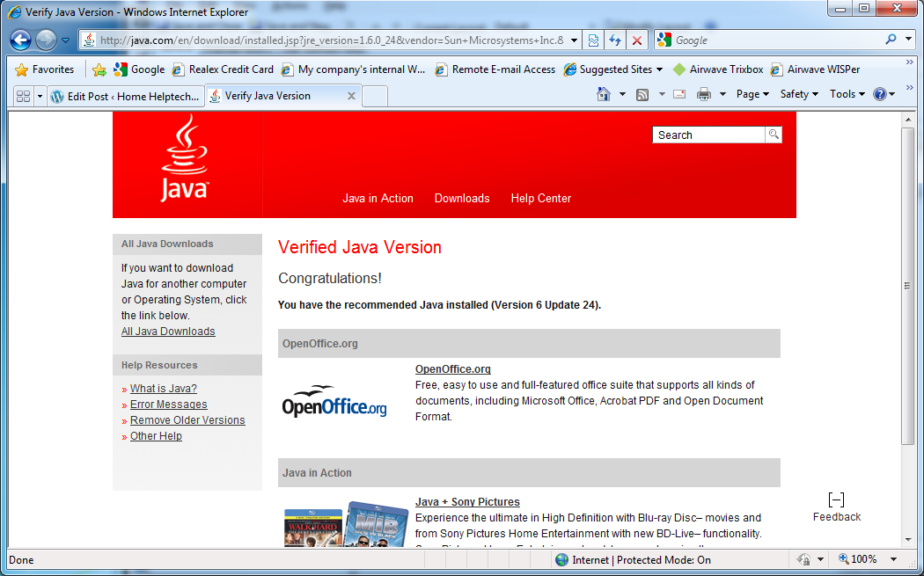
Task: Open a new blank tab
Action: pyautogui.click(x=374, y=96)
